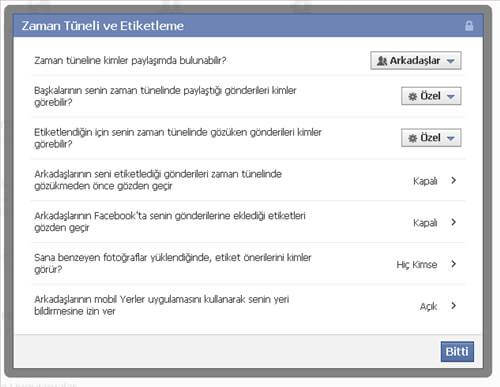Click 'Arkadaşlarının mobil Yerler uygulamasını' row text

(x=161, y=305)
